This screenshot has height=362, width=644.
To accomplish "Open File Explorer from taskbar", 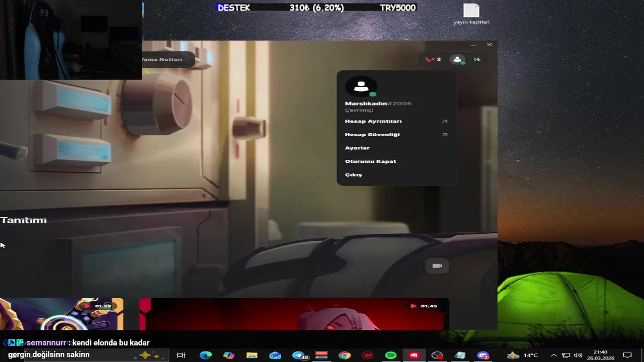I will coord(252,355).
